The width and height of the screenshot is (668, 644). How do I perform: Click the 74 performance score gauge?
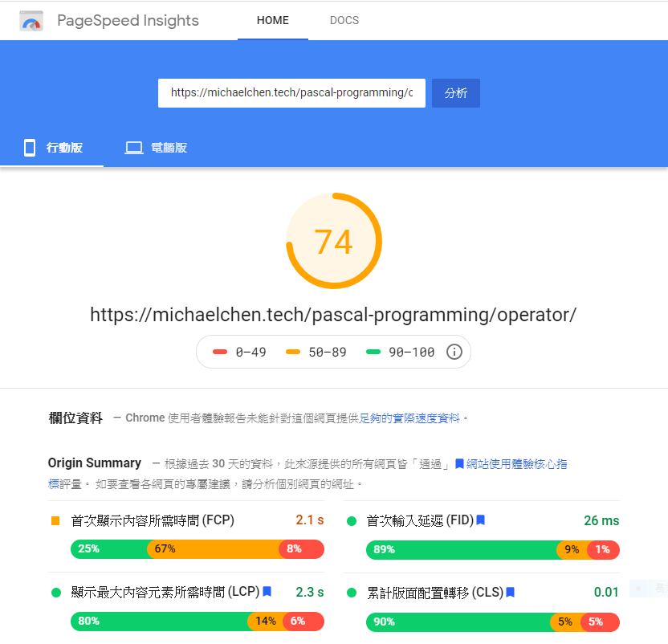click(334, 241)
